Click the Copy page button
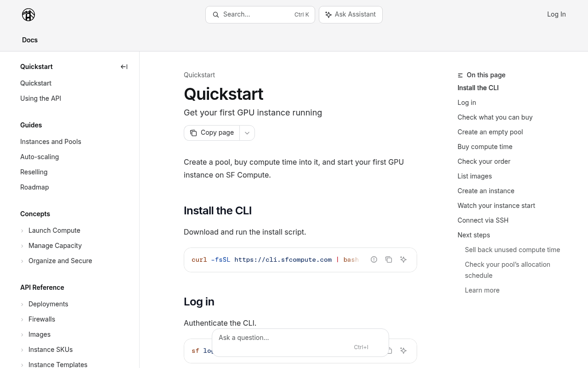 click(x=212, y=133)
